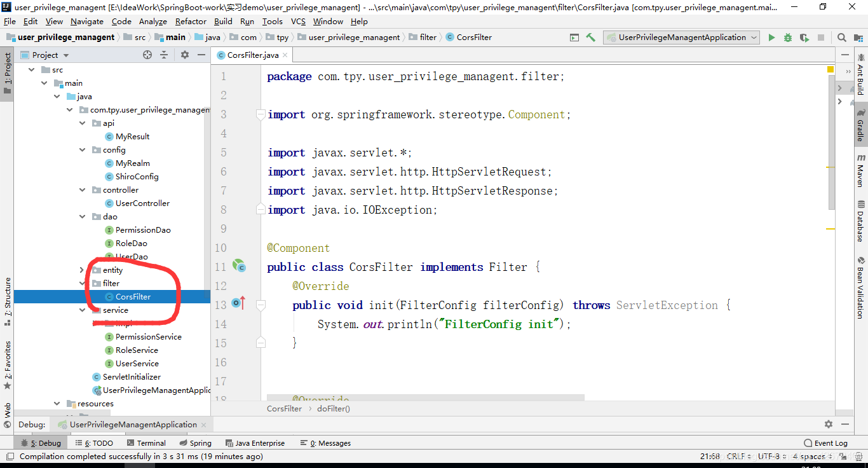Click the yellow inspection indicator above the editor scrollbar

click(x=831, y=69)
